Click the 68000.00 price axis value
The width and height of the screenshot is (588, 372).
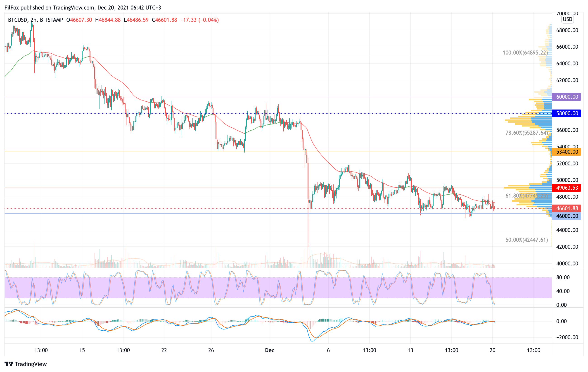click(x=567, y=30)
